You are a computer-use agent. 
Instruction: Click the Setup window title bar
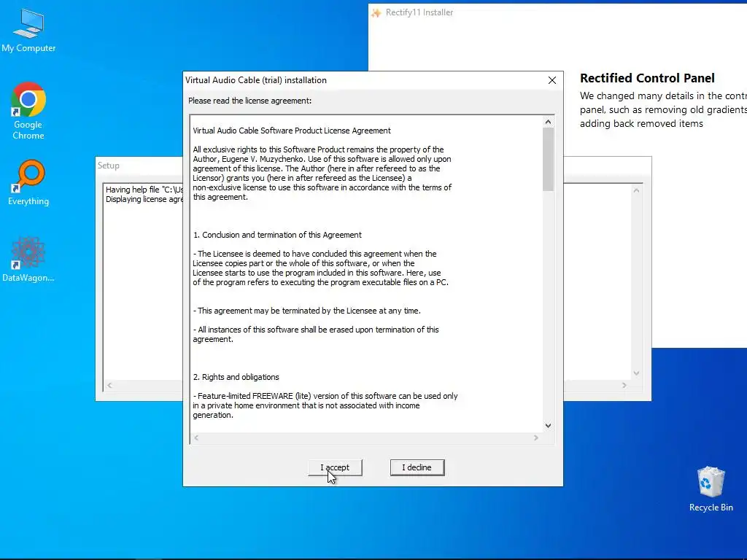point(139,166)
